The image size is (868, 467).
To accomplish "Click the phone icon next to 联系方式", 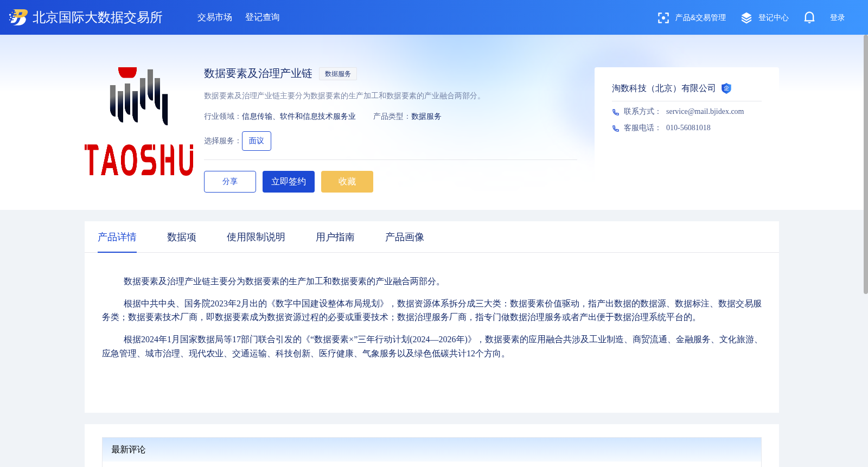I will pos(616,112).
